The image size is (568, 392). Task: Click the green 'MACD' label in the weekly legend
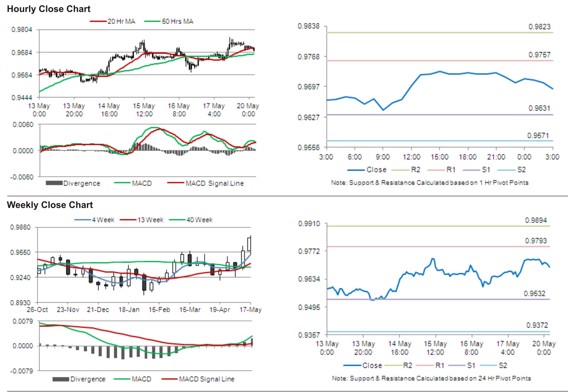141,379
